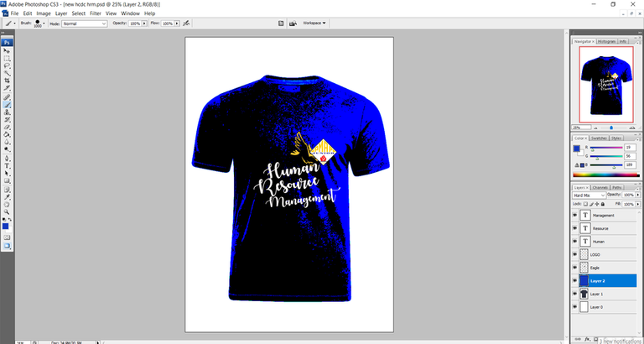Hide the Resource text layer
Viewport: 644px width, 344px height.
click(574, 228)
